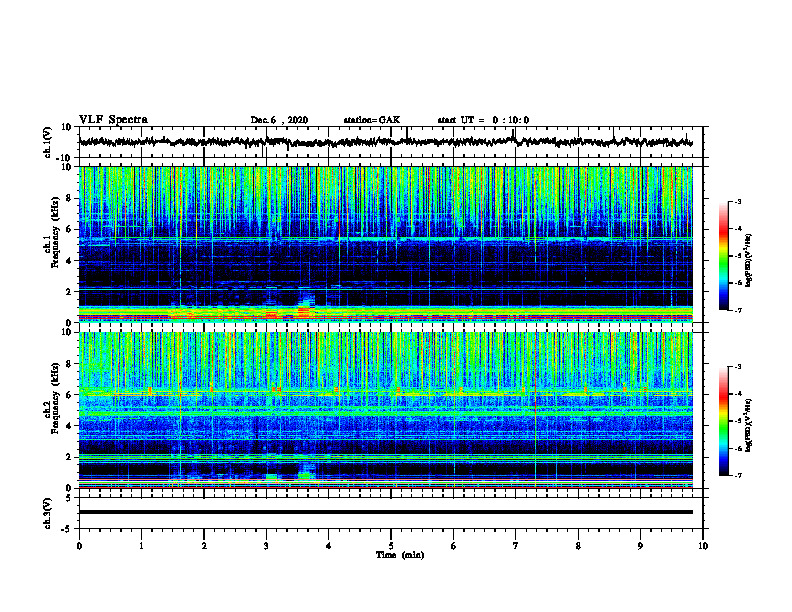Viewport: 792px width, 612px height.
Task: Click the "2" kHz tick on ch.1 frequency axis
Action: pos(70,292)
